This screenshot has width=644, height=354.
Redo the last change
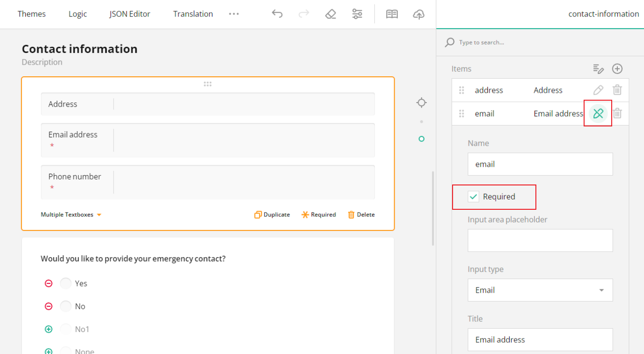304,14
